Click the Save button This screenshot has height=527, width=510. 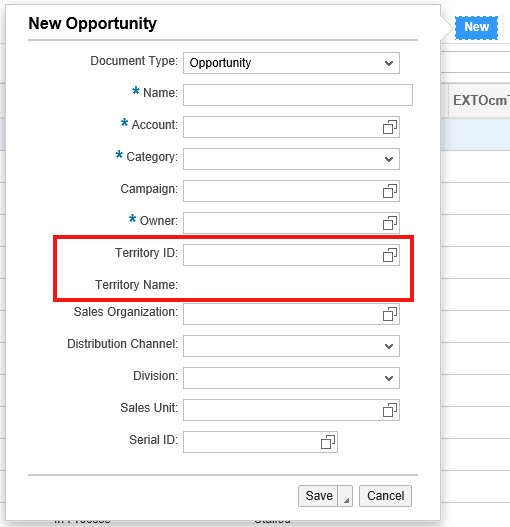pyautogui.click(x=318, y=496)
